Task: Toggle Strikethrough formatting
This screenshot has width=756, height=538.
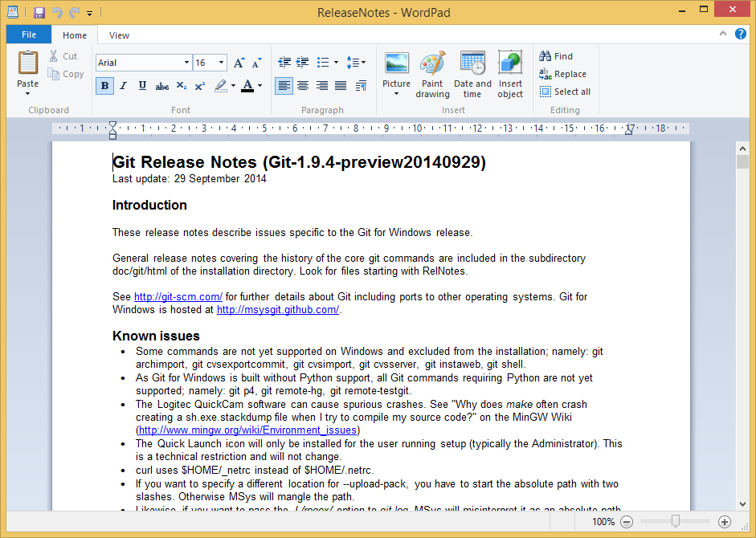Action: (x=162, y=86)
